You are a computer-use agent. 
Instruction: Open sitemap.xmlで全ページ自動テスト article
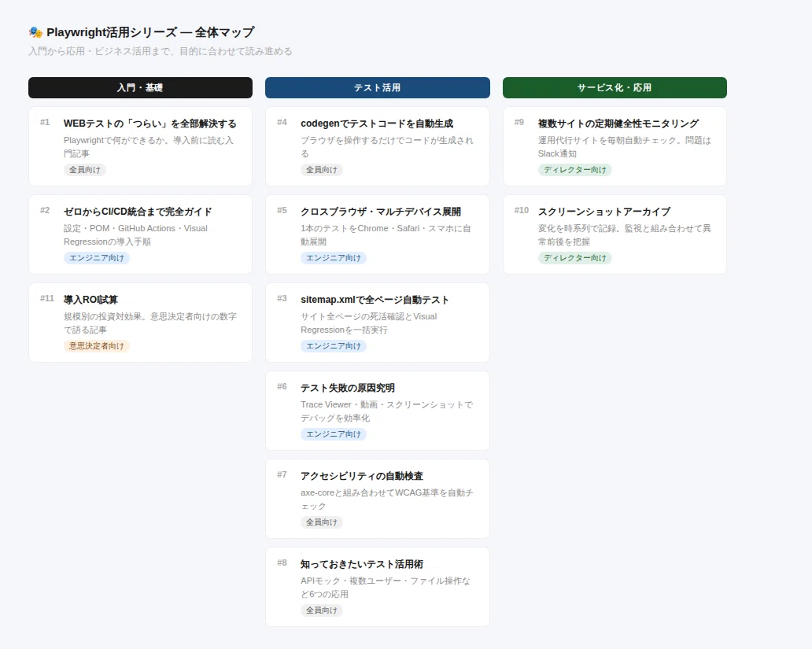(378, 323)
